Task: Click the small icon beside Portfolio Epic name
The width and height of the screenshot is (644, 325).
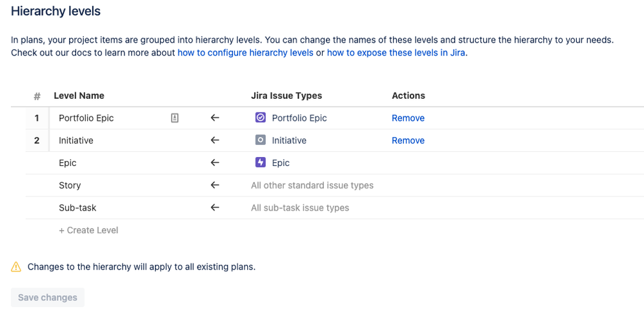Action: point(175,118)
